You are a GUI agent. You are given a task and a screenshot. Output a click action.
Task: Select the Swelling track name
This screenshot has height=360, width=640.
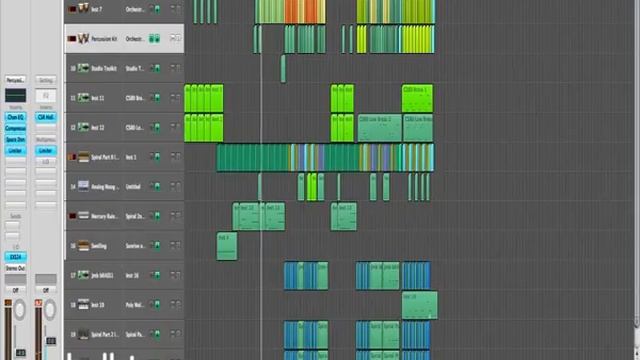tap(99, 246)
